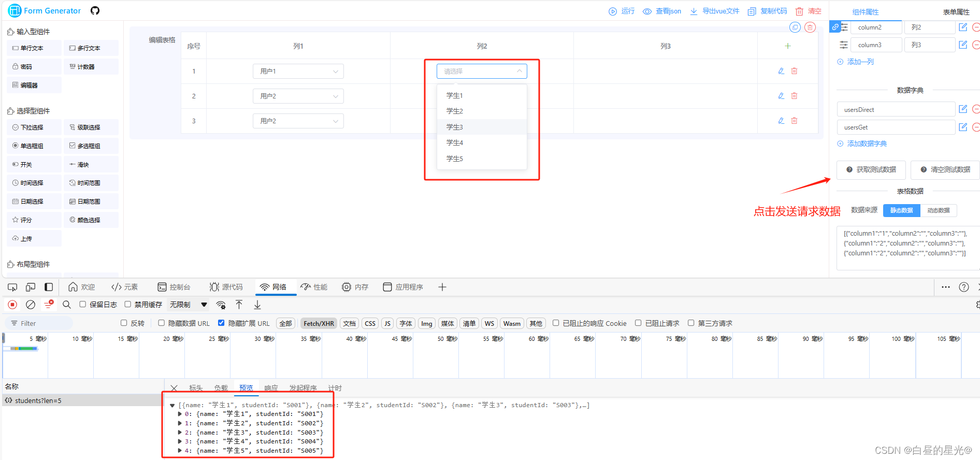
Task: Select 动态数据 data source option
Action: tap(939, 210)
